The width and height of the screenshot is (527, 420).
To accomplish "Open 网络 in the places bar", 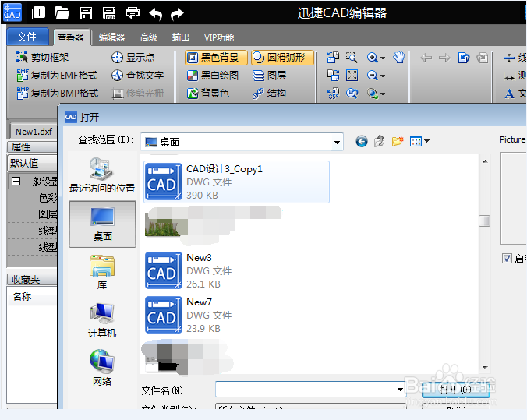I will (x=102, y=368).
